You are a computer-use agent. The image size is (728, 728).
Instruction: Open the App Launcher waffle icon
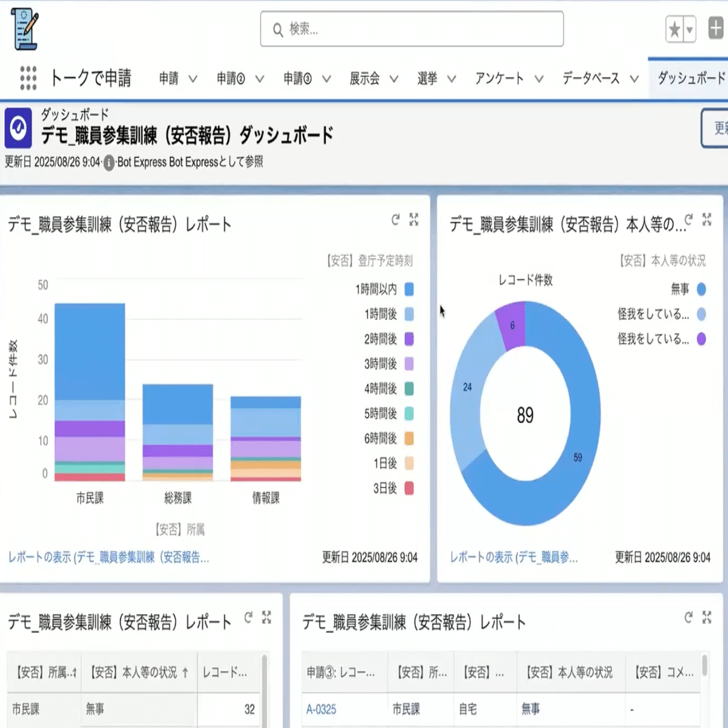pos(28,77)
